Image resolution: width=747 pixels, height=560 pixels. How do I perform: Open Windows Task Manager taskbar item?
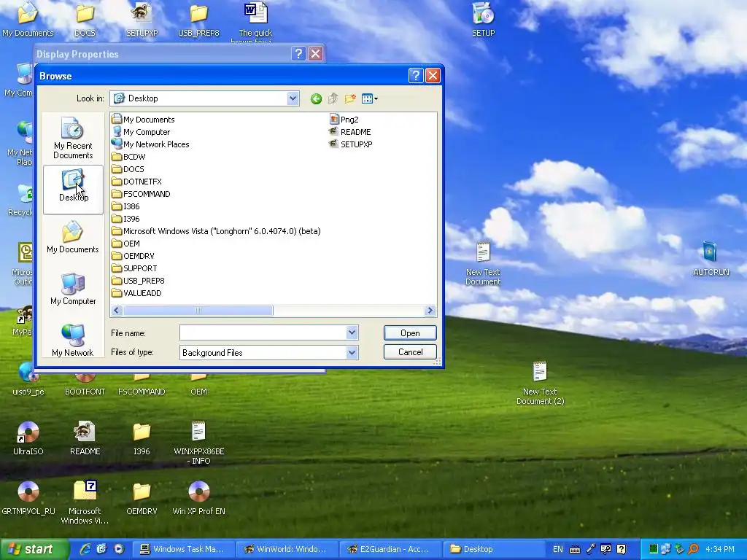click(182, 549)
